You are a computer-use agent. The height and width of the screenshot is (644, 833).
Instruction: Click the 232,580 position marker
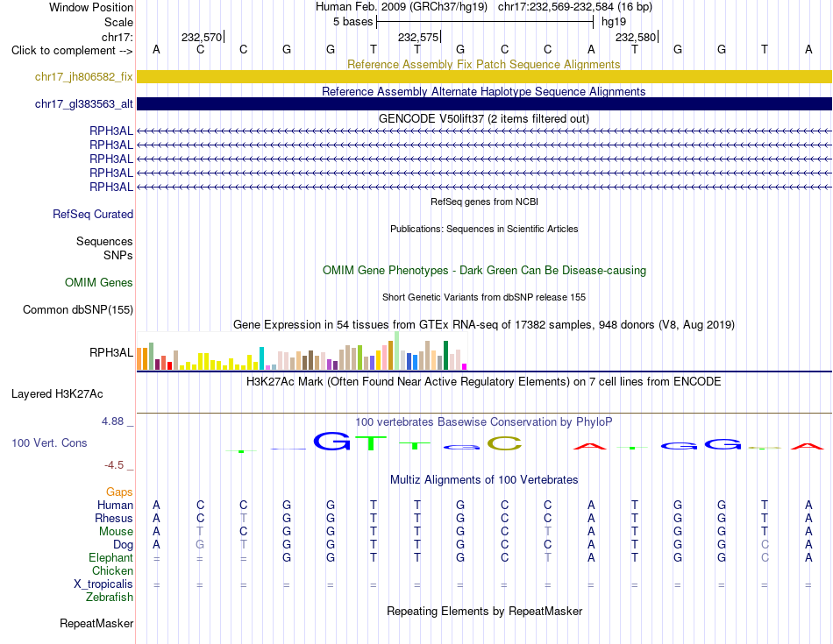click(x=636, y=37)
